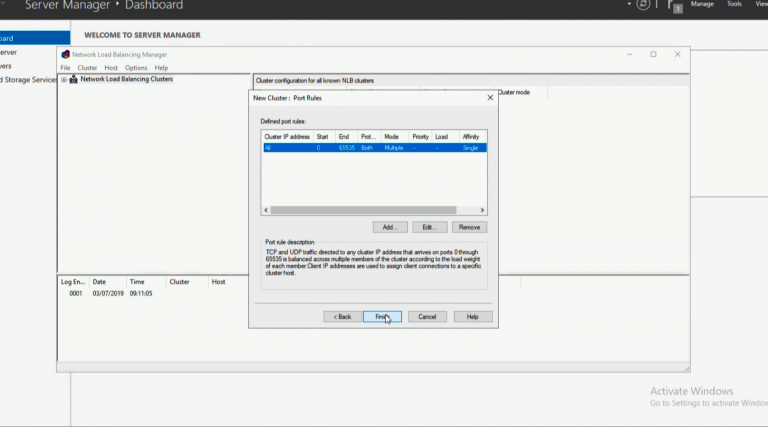Click the port rules horizontal scrollbar thumb
This screenshot has height=427, width=768.
click(363, 210)
